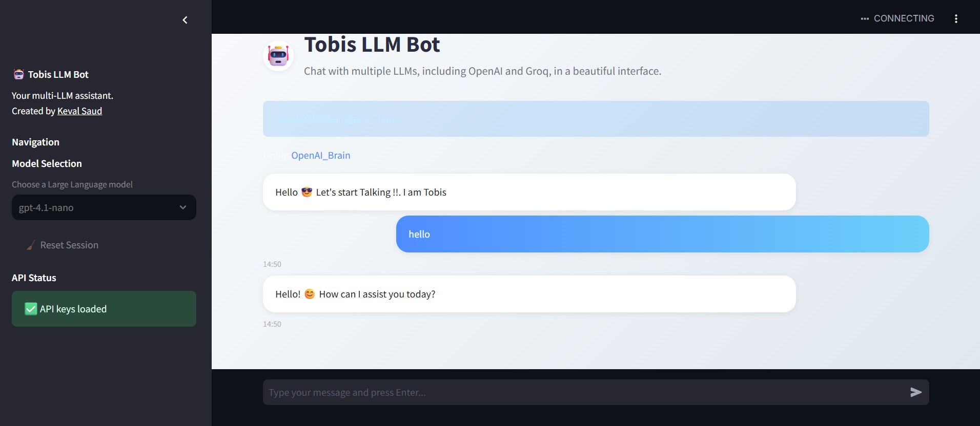This screenshot has width=980, height=426.
Task: Click the smiling emoji in bot reply
Action: point(310,294)
